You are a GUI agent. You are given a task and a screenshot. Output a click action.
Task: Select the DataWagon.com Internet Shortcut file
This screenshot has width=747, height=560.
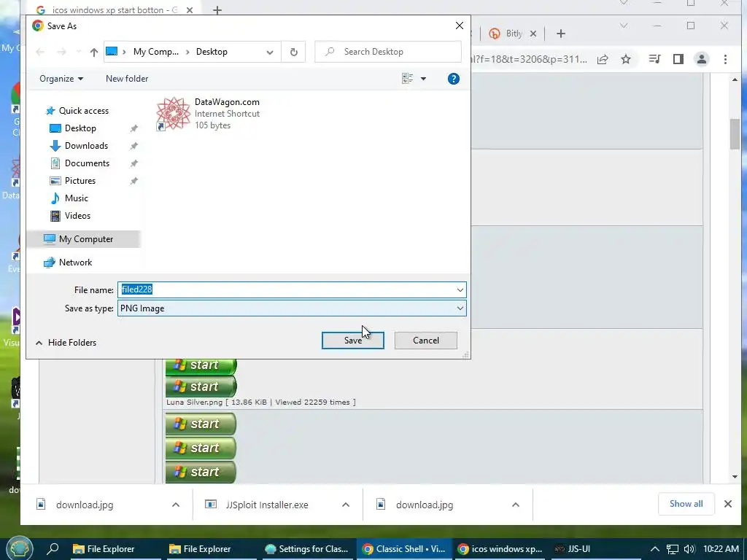pos(209,114)
